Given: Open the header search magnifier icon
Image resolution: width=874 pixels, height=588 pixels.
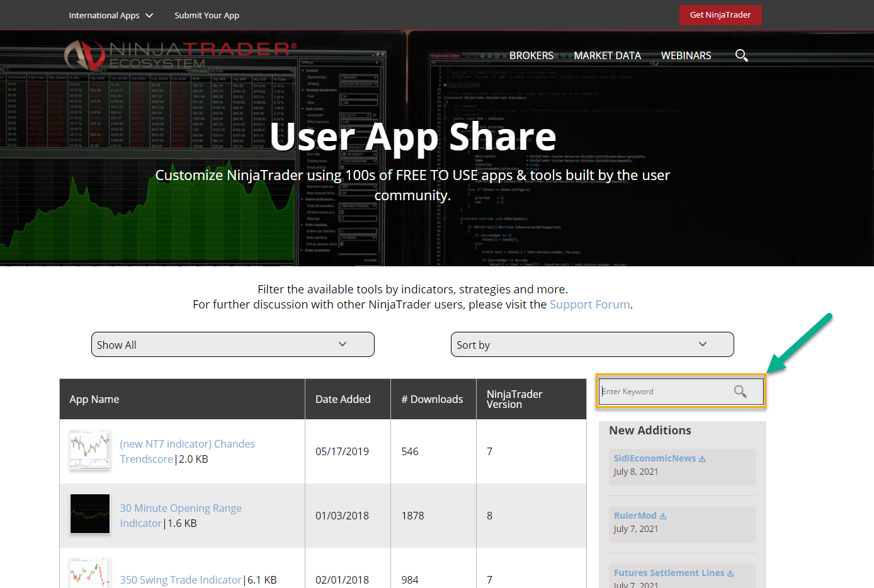Looking at the screenshot, I should point(742,55).
